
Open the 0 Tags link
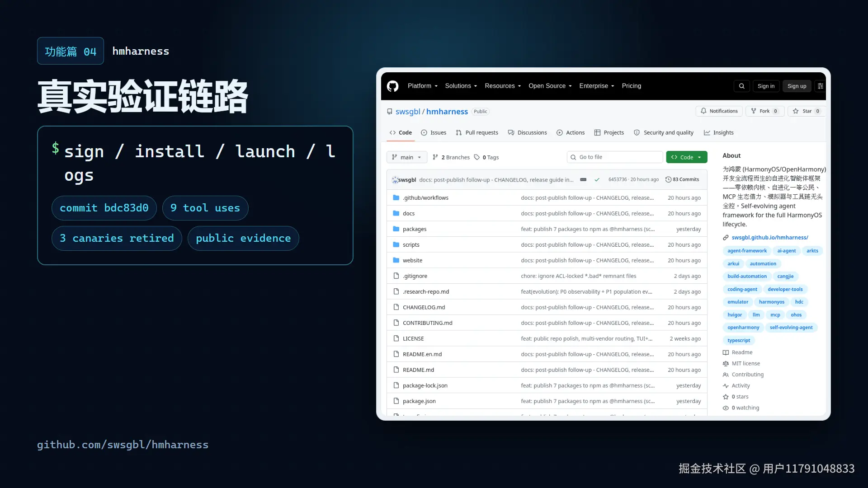pyautogui.click(x=486, y=157)
